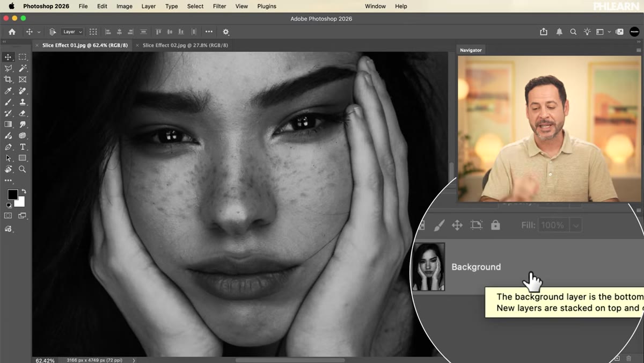Select the Type tool
The height and width of the screenshot is (363, 644).
[23, 147]
